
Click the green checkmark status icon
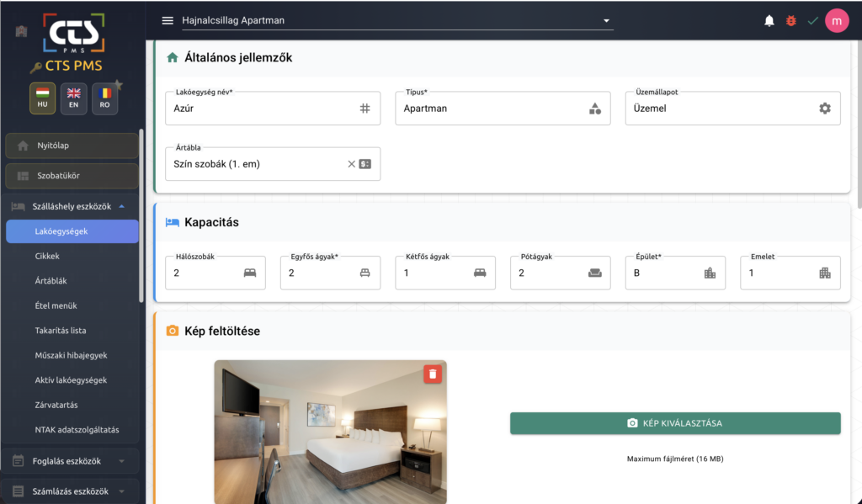tap(812, 21)
